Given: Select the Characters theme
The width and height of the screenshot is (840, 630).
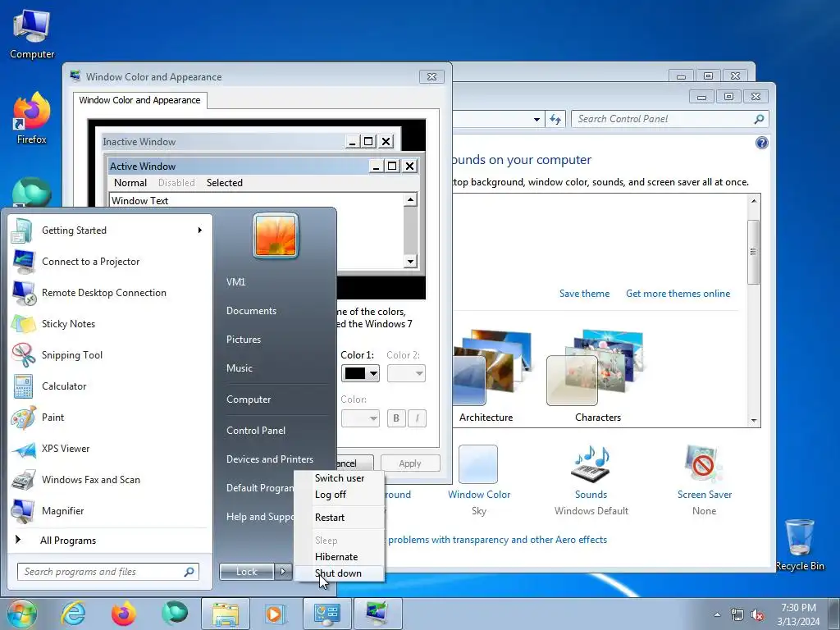Looking at the screenshot, I should [597, 375].
